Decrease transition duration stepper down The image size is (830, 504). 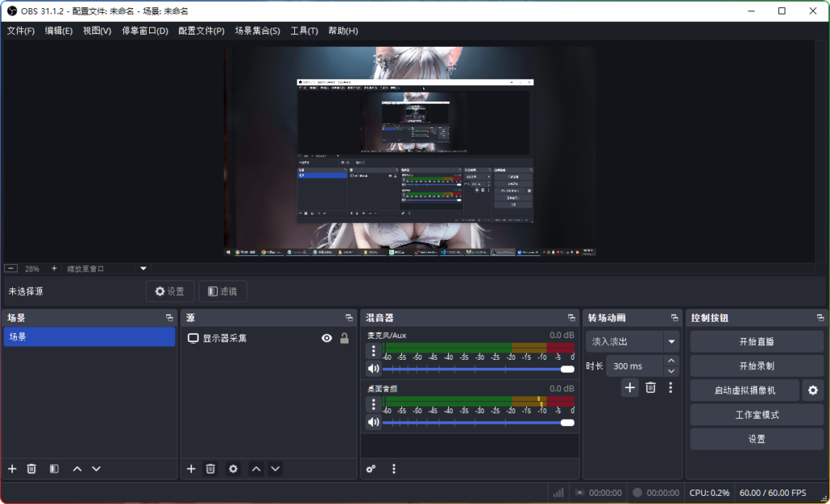[x=671, y=371]
